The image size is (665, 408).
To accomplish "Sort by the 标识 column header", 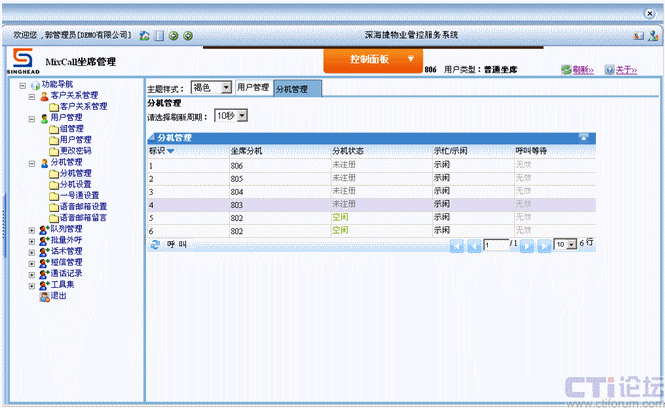I will [161, 151].
